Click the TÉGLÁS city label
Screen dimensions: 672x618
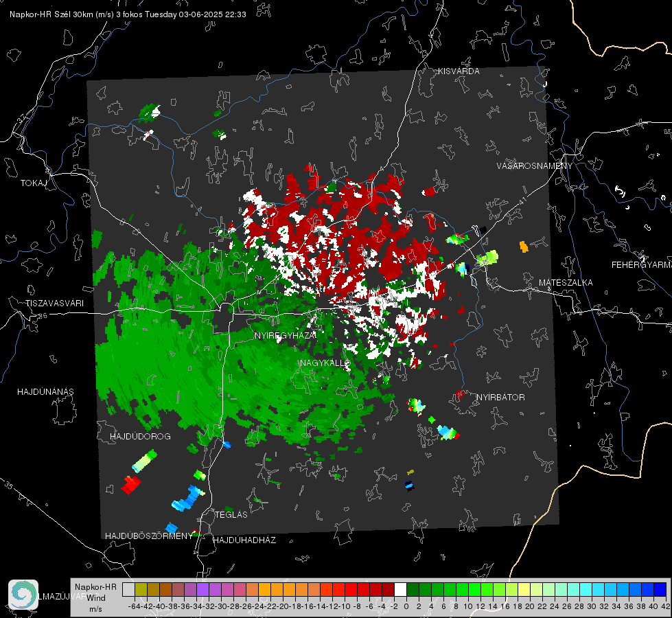[x=231, y=515]
